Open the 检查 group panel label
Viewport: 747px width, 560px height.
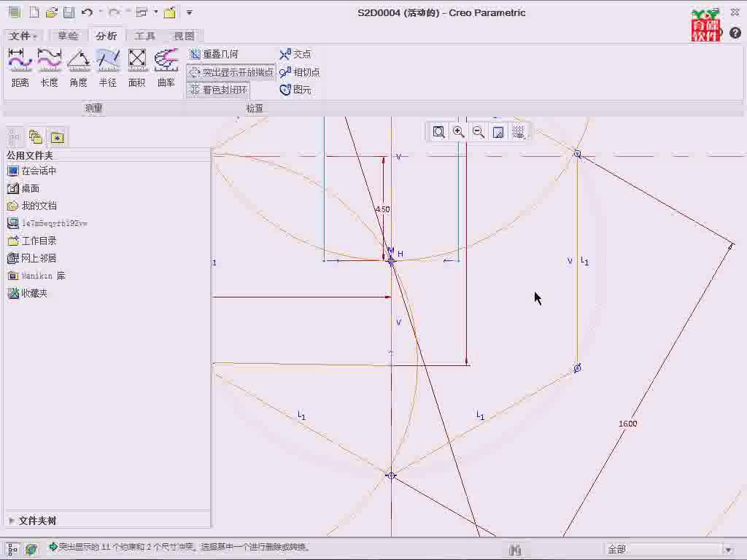click(255, 108)
